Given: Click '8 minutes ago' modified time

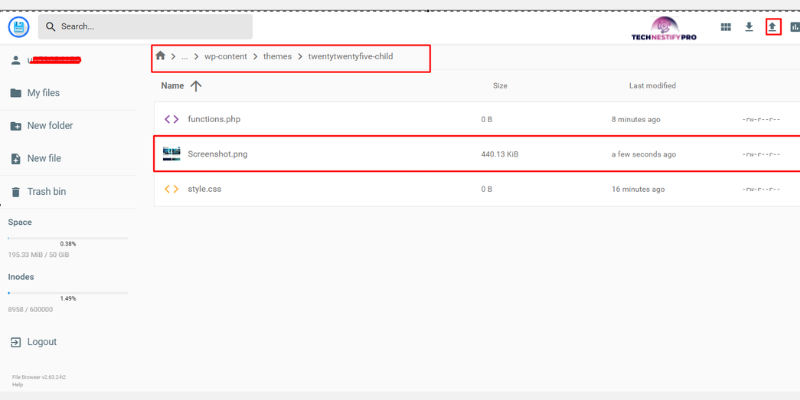Looking at the screenshot, I should [636, 119].
